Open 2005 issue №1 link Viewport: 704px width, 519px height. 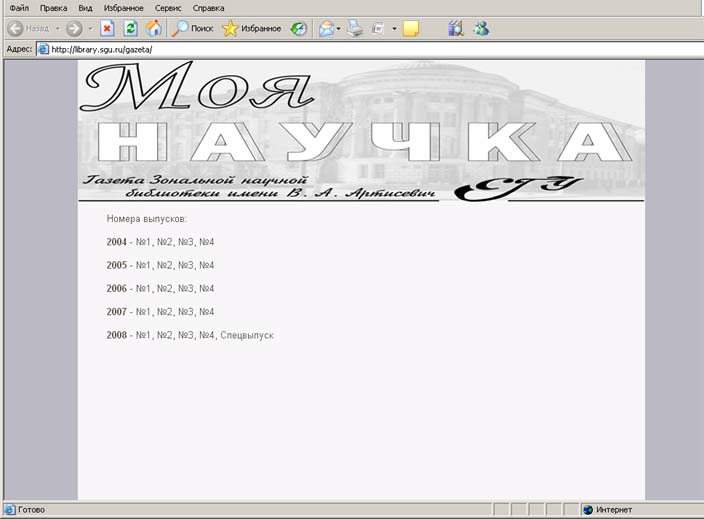(x=143, y=265)
